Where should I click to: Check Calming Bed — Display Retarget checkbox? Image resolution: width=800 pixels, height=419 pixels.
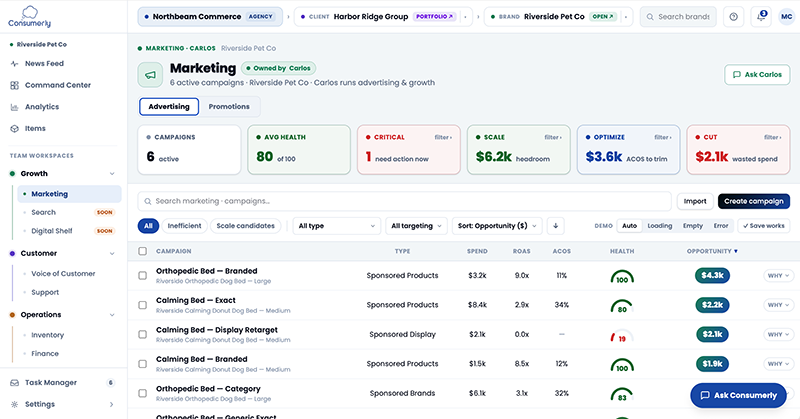143,334
